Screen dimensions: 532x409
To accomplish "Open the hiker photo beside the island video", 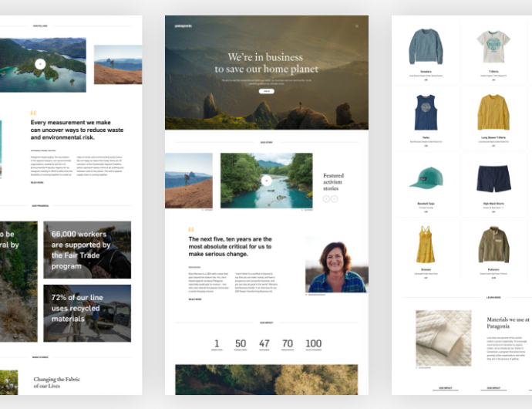I will 118,65.
